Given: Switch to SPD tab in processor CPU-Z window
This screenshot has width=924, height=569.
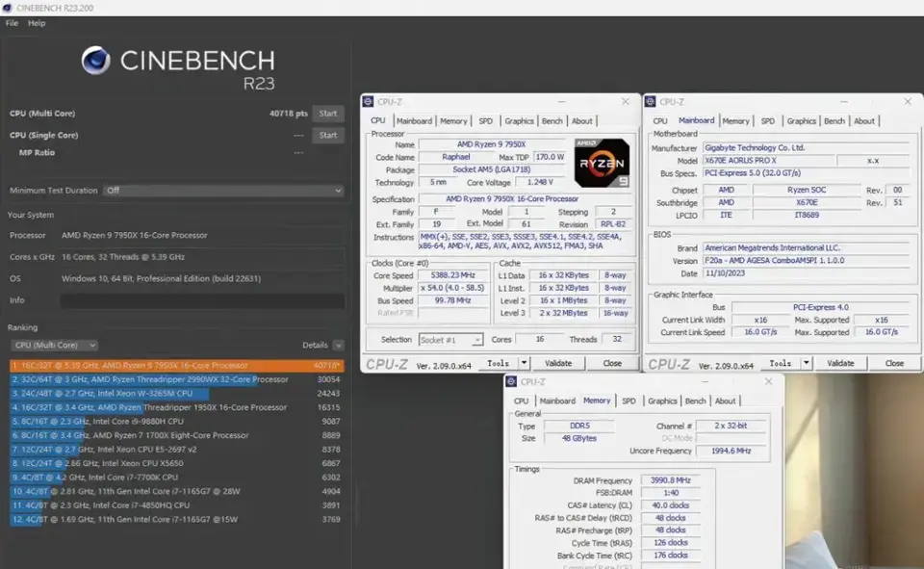Looking at the screenshot, I should click(x=485, y=121).
